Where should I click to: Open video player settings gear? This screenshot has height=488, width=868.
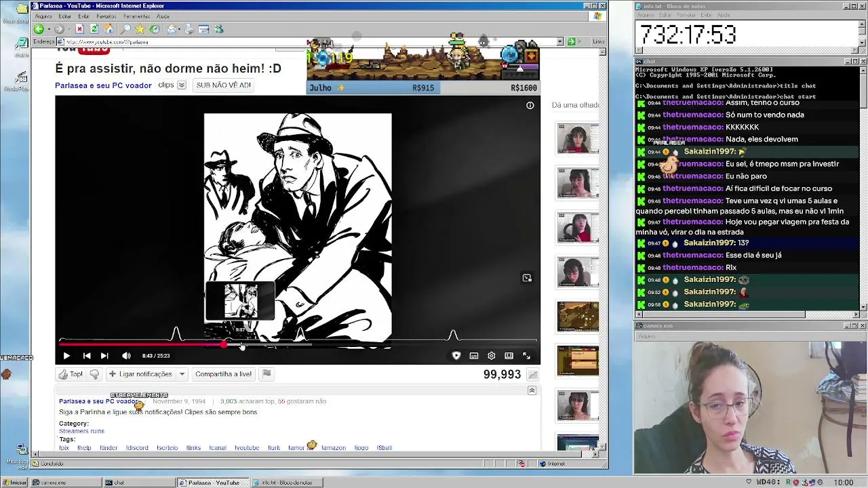click(x=492, y=356)
